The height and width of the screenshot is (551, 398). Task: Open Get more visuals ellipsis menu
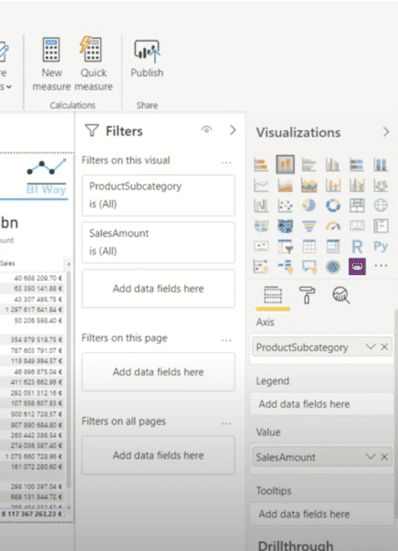(x=381, y=266)
